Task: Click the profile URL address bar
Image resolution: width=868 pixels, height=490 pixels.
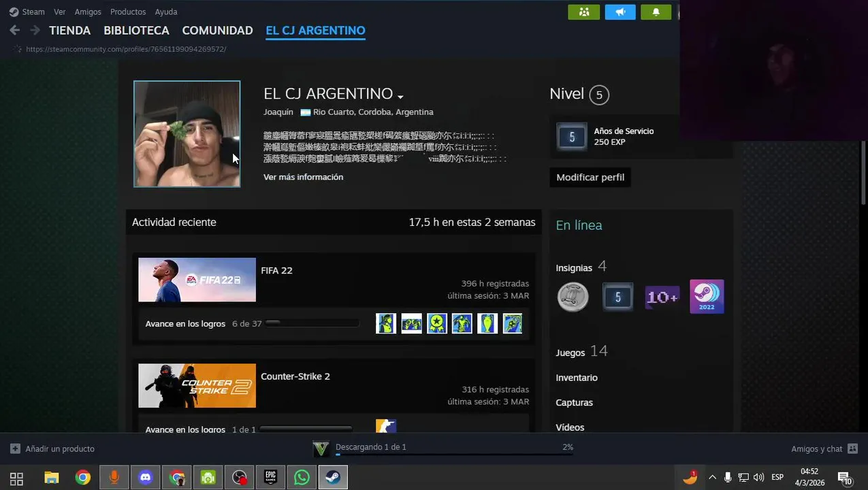Action: [x=126, y=49]
